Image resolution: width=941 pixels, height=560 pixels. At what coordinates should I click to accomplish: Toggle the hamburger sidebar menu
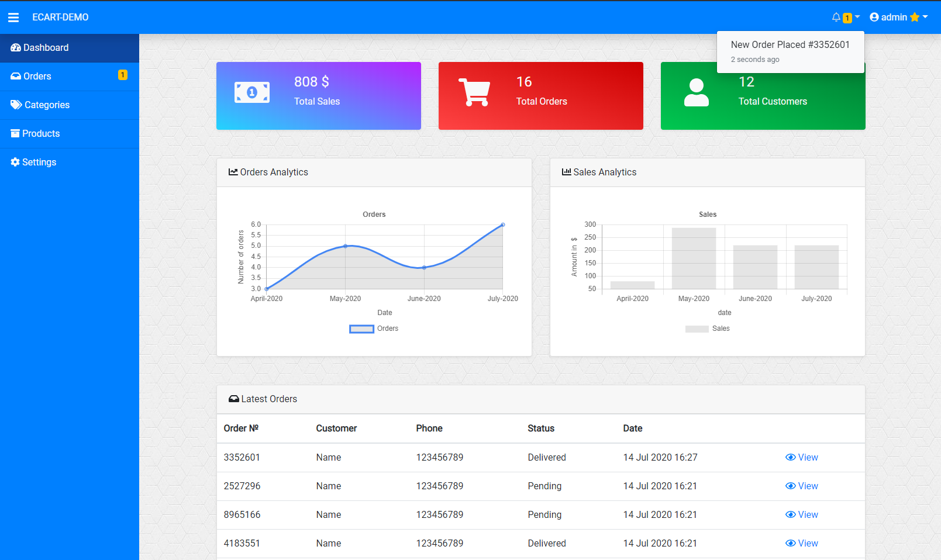click(x=13, y=18)
